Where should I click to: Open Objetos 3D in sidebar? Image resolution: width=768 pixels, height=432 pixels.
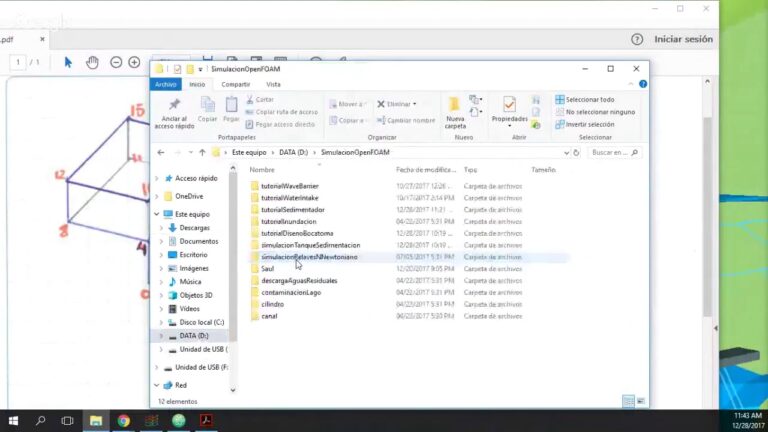click(195, 295)
